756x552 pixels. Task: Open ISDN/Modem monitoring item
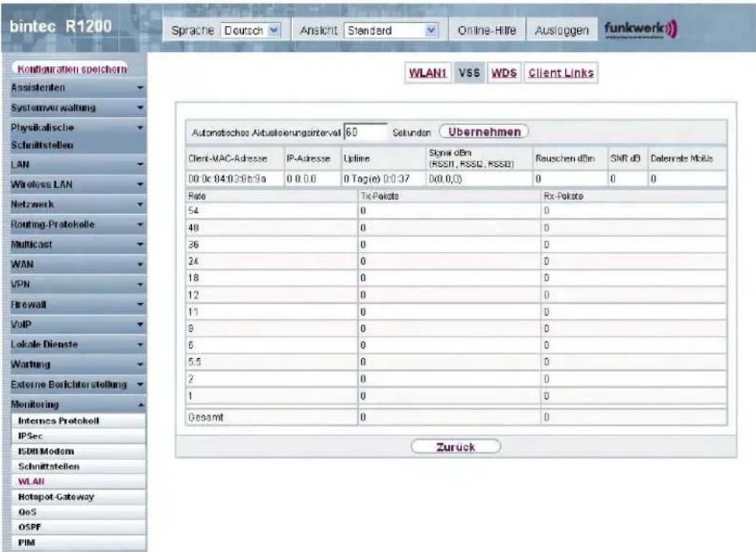[78, 451]
